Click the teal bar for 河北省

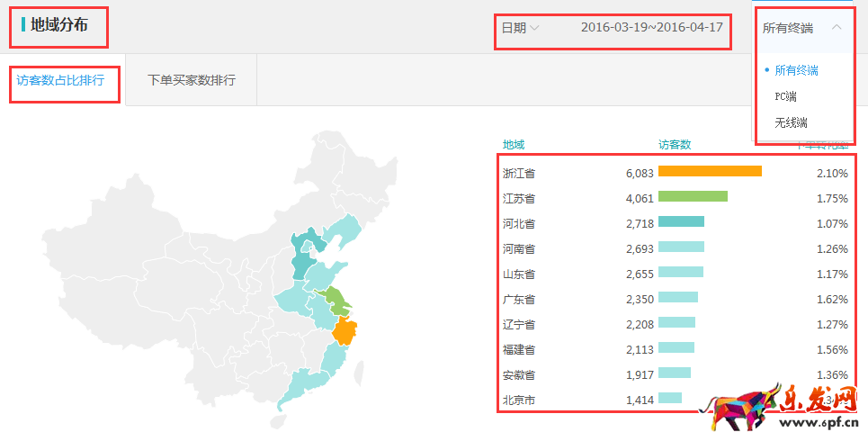click(x=681, y=222)
